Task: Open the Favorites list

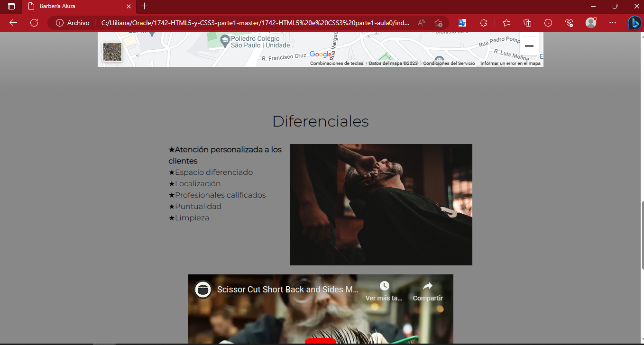Action: coord(506,23)
